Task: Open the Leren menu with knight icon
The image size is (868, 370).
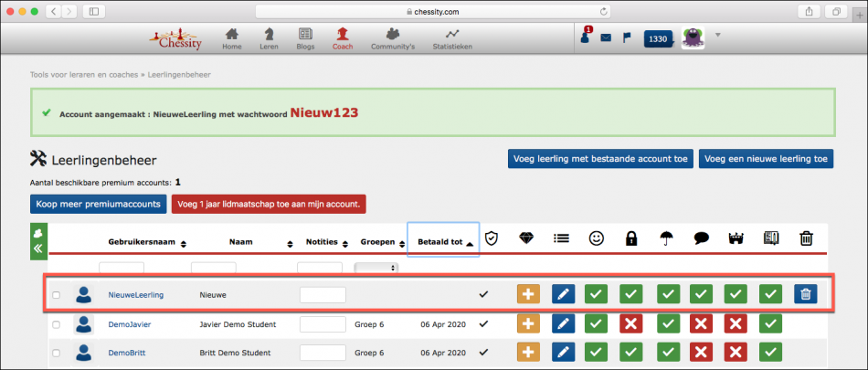Action: click(x=269, y=38)
